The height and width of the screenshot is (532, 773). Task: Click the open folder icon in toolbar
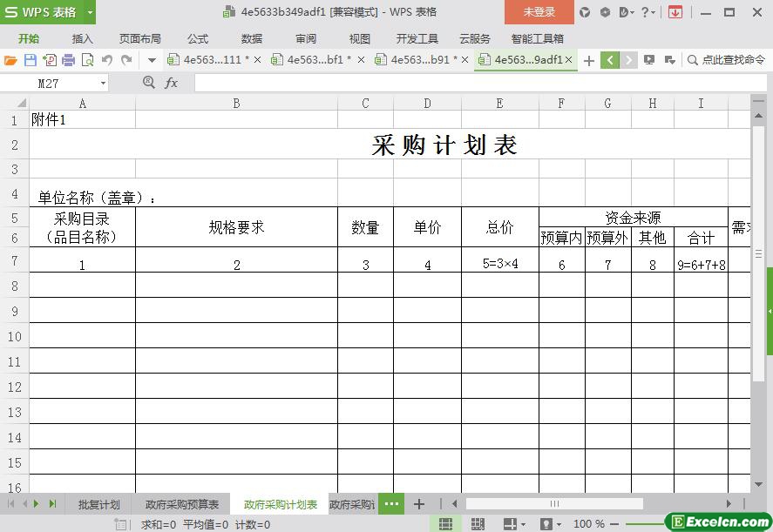tap(10, 60)
